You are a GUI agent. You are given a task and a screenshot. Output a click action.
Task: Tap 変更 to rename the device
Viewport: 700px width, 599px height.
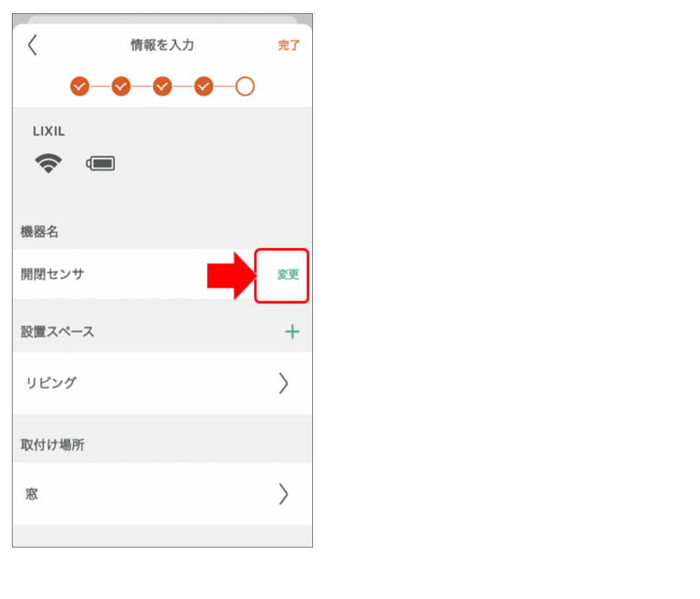[288, 274]
